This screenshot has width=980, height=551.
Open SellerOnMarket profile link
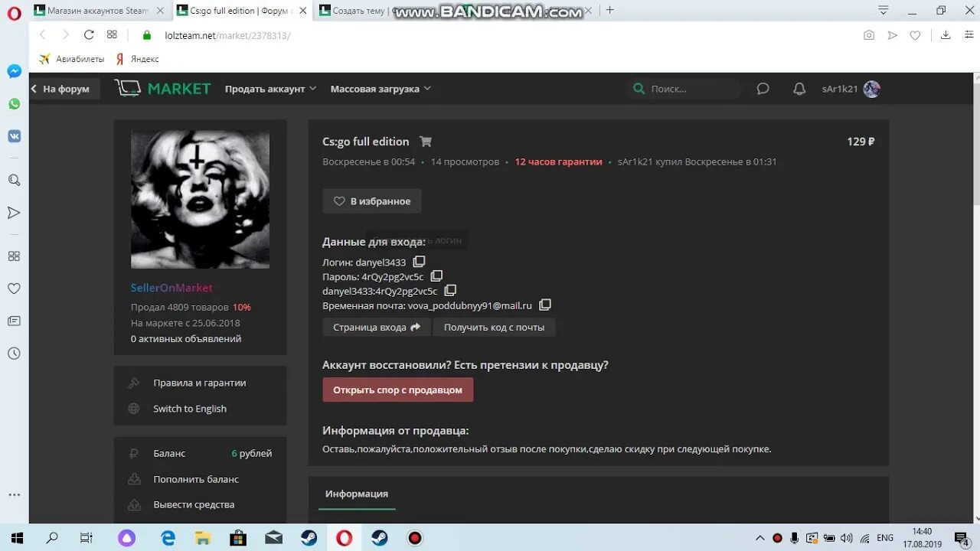pyautogui.click(x=171, y=288)
